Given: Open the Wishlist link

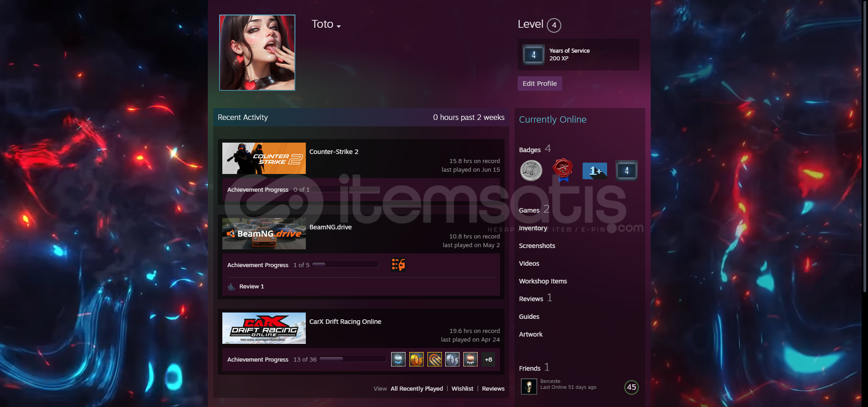Looking at the screenshot, I should pyautogui.click(x=462, y=388).
